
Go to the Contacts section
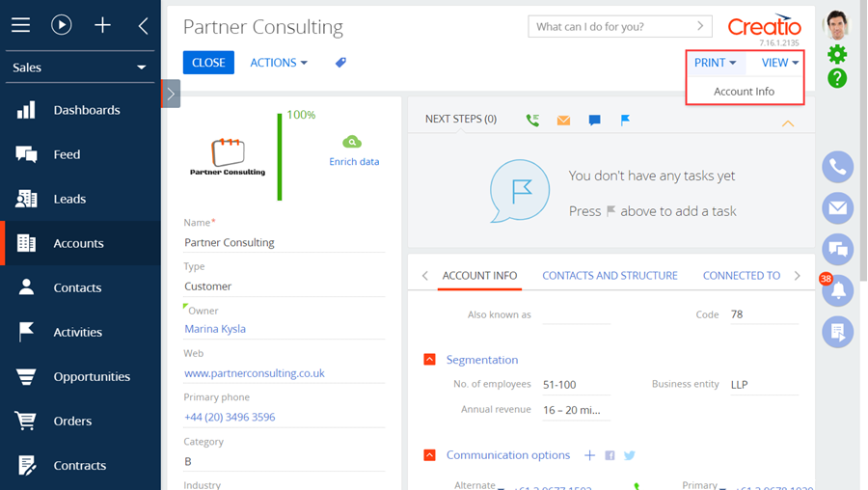click(80, 287)
